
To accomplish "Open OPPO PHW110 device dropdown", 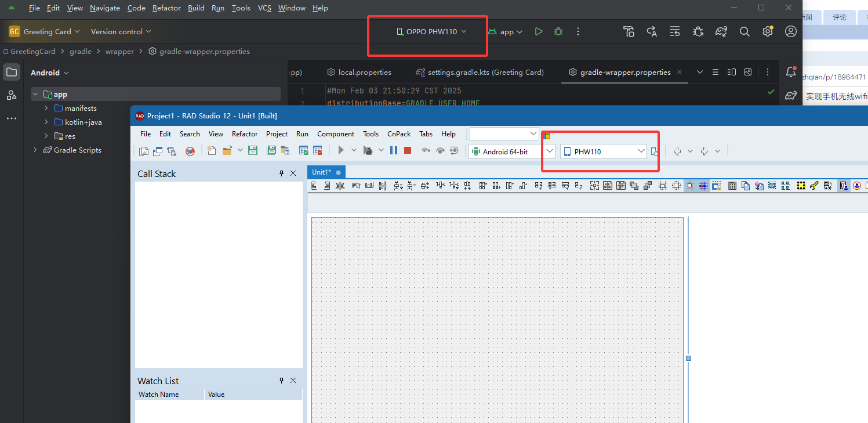I will pyautogui.click(x=431, y=32).
